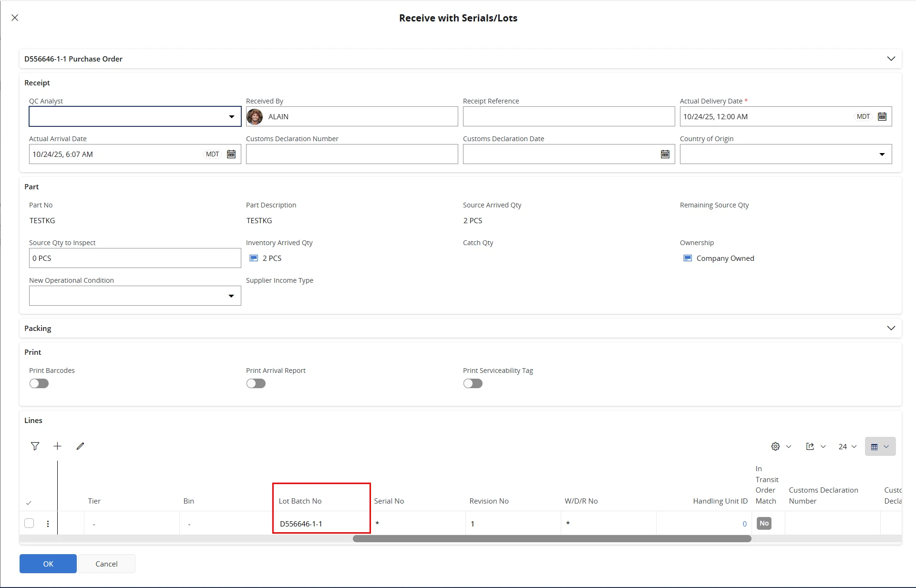This screenshot has height=588, width=916.
Task: Open calendar for Actual Delivery Date
Action: click(882, 116)
